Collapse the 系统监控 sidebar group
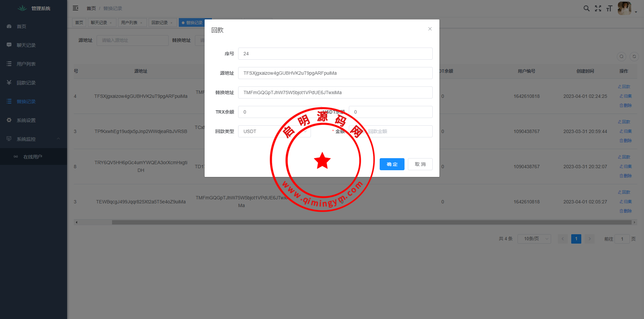 [x=34, y=139]
